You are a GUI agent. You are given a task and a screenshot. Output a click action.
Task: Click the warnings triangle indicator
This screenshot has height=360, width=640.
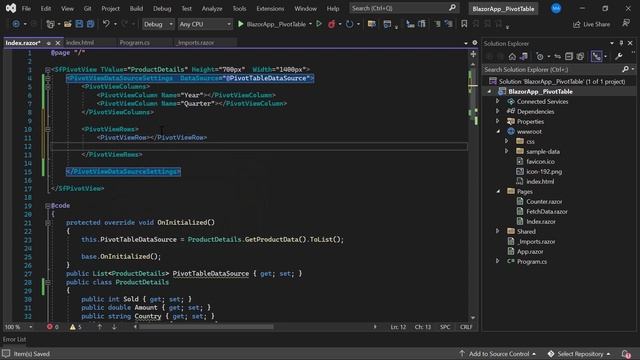[x=73, y=327]
